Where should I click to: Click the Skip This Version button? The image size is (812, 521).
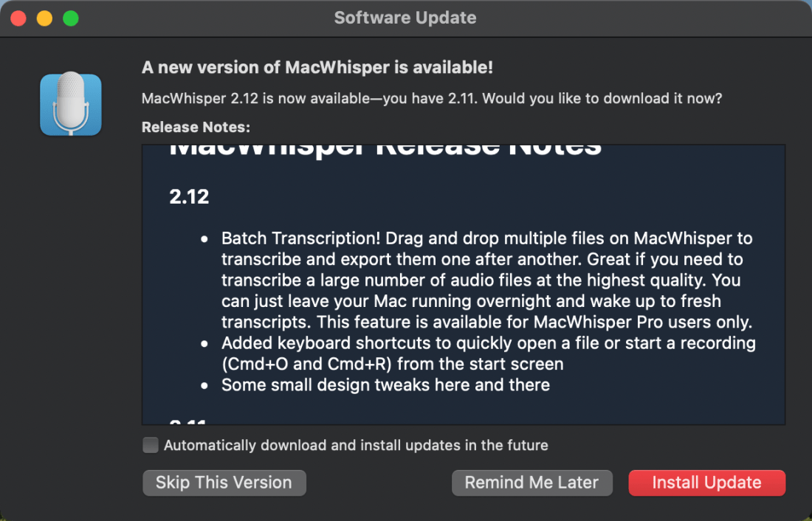(x=224, y=483)
